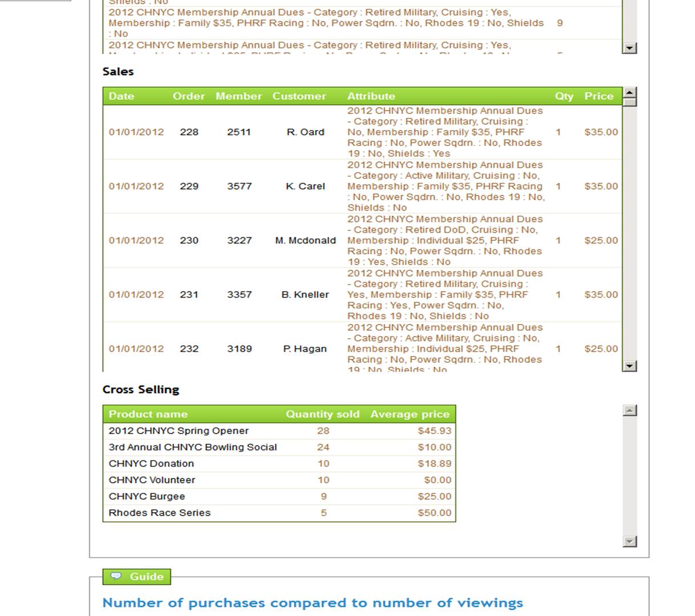Select customer M. Mcdonald
Image resolution: width=695 pixels, height=616 pixels.
coord(305,240)
